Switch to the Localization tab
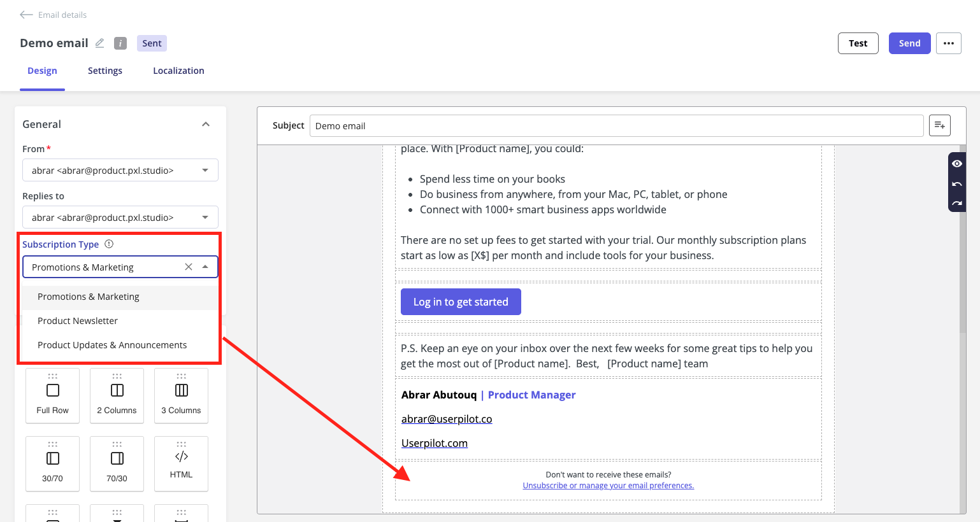The image size is (980, 522). click(178, 71)
